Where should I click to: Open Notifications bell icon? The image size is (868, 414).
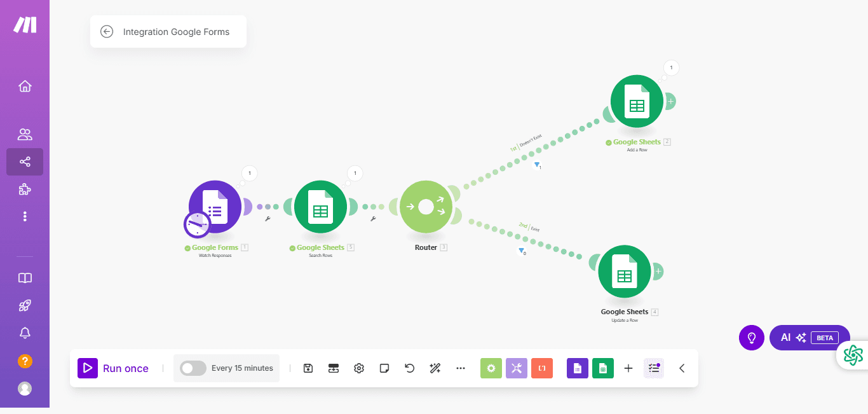pyautogui.click(x=25, y=333)
